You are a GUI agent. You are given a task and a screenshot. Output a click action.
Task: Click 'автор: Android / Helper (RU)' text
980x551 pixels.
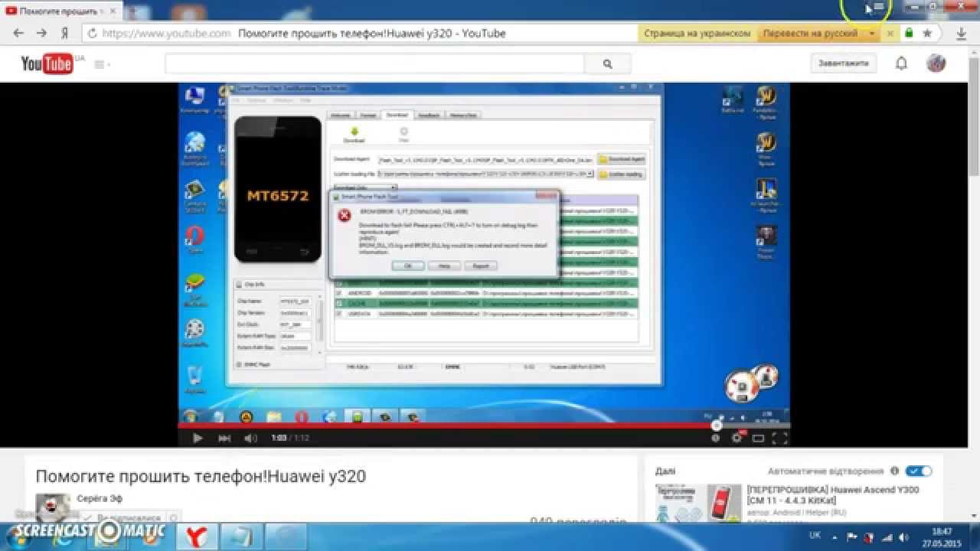pyautogui.click(x=796, y=512)
